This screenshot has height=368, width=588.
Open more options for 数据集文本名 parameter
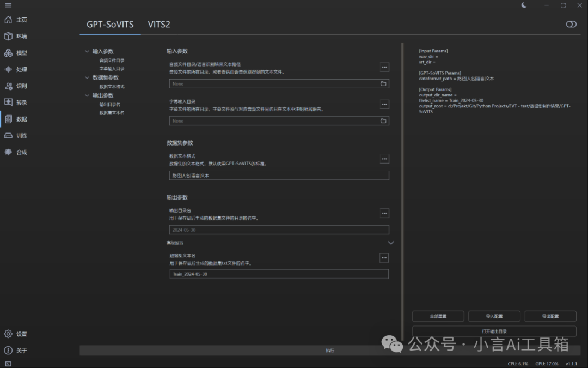coord(384,258)
